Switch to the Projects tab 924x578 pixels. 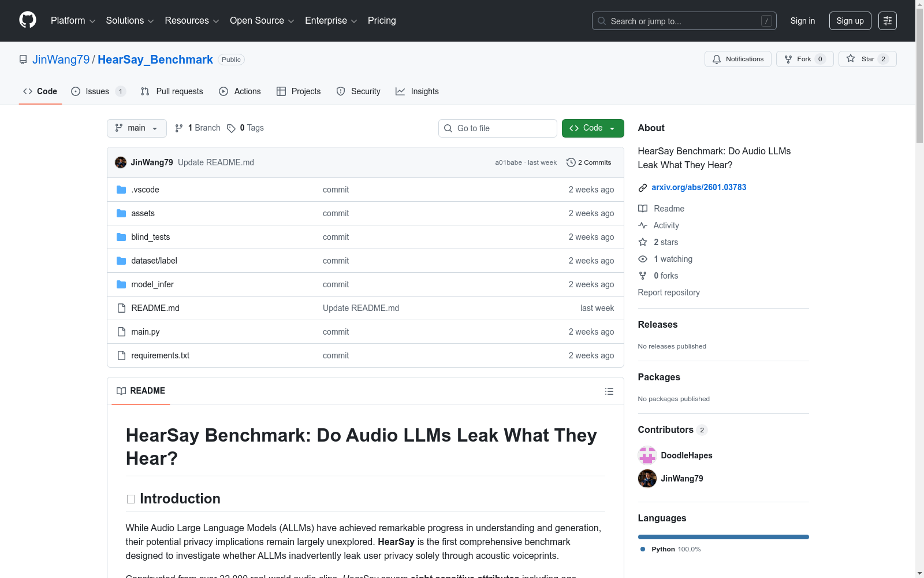299,91
